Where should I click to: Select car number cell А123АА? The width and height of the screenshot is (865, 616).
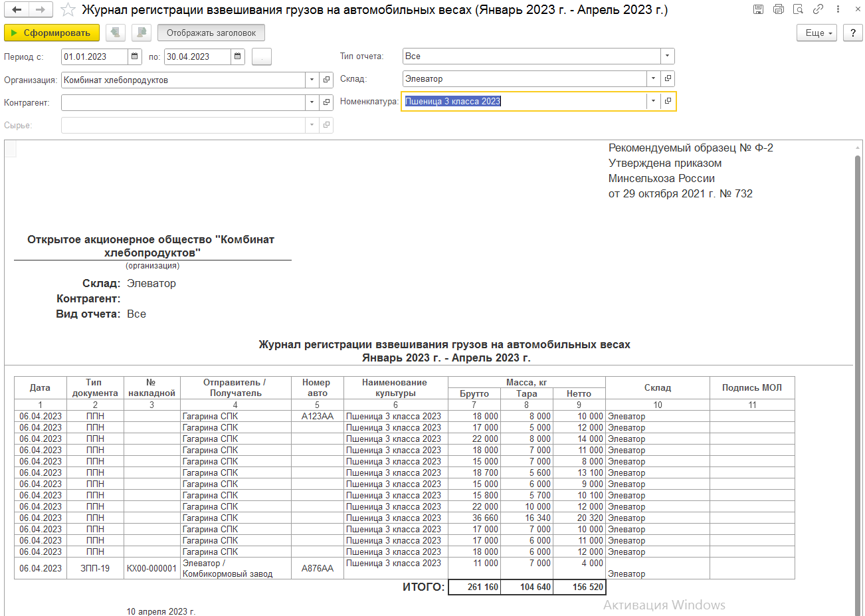(318, 416)
